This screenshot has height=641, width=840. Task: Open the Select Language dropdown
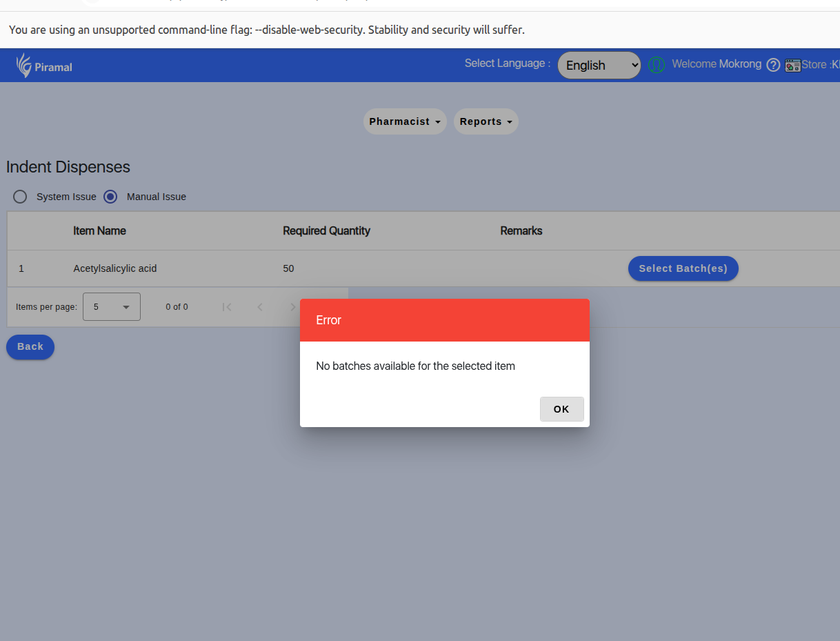(599, 66)
